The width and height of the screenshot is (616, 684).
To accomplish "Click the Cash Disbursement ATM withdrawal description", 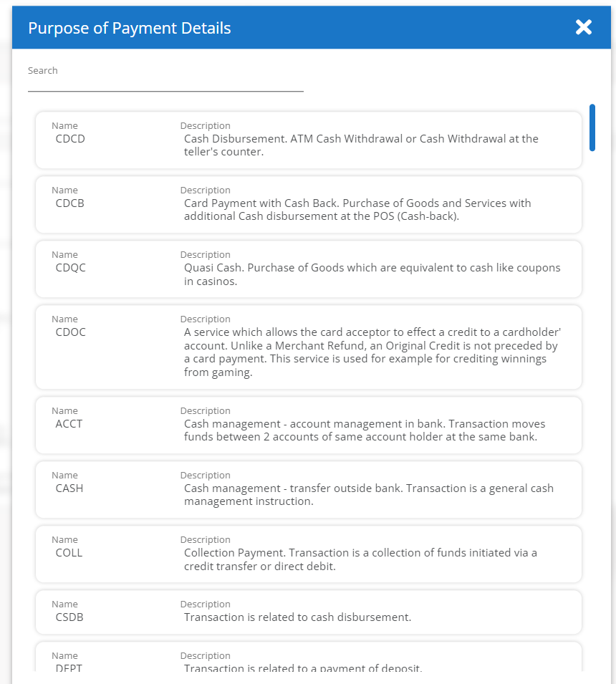I will click(x=361, y=145).
